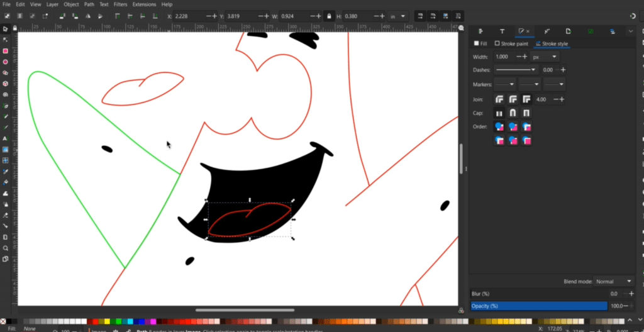Open the Path menu

click(88, 4)
